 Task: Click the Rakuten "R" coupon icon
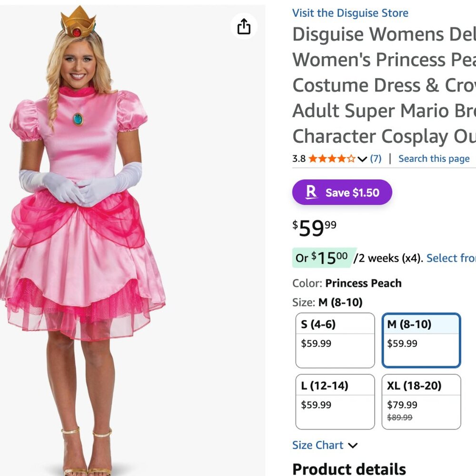[311, 192]
